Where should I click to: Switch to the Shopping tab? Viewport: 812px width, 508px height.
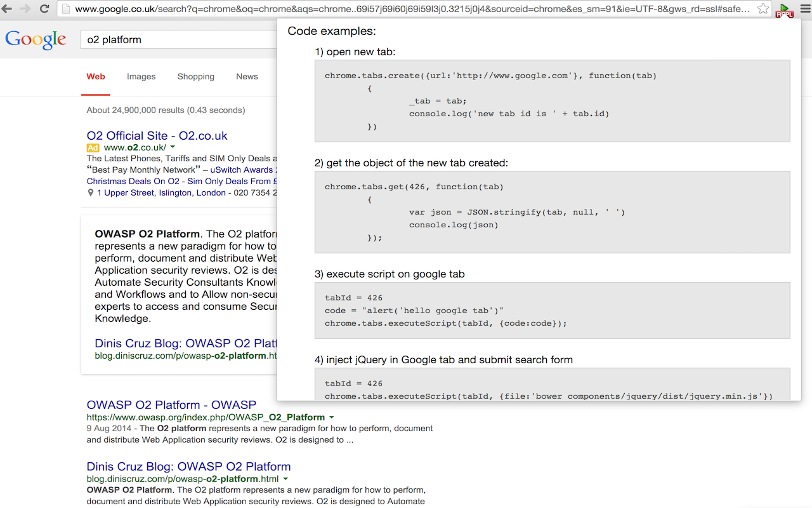point(195,76)
